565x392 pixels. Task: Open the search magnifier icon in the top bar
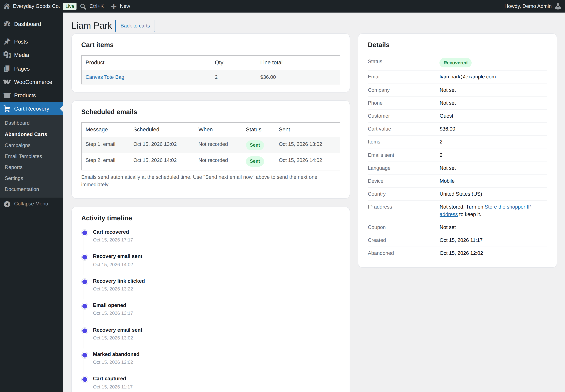[x=83, y=6]
